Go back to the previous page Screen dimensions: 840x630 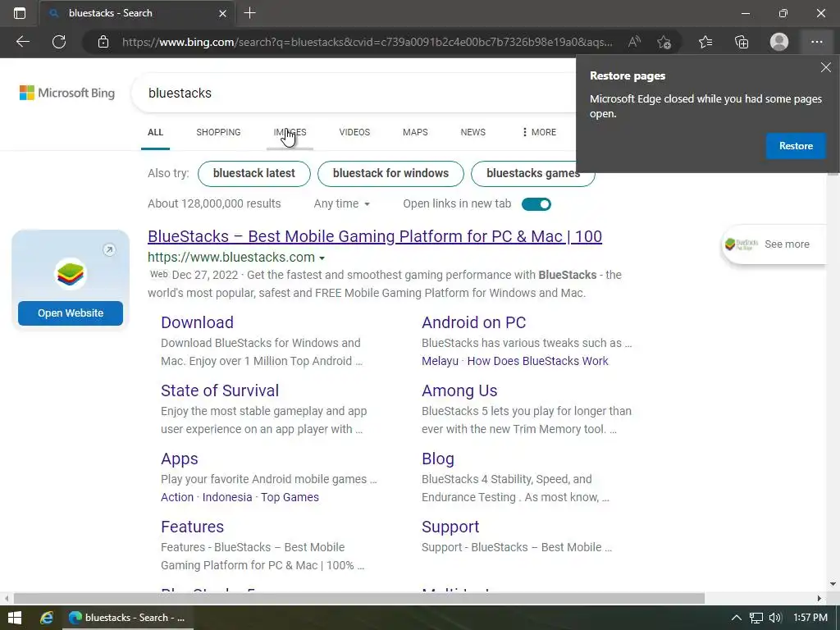coord(22,42)
